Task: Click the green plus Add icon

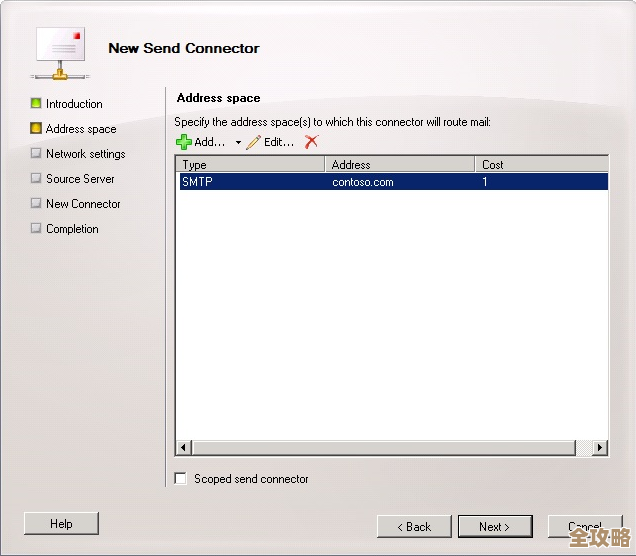Action: point(184,142)
